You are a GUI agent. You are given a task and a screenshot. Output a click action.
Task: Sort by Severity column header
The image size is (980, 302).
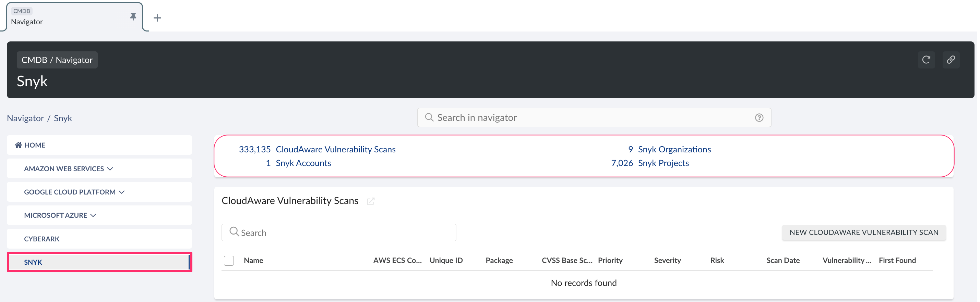tap(667, 261)
